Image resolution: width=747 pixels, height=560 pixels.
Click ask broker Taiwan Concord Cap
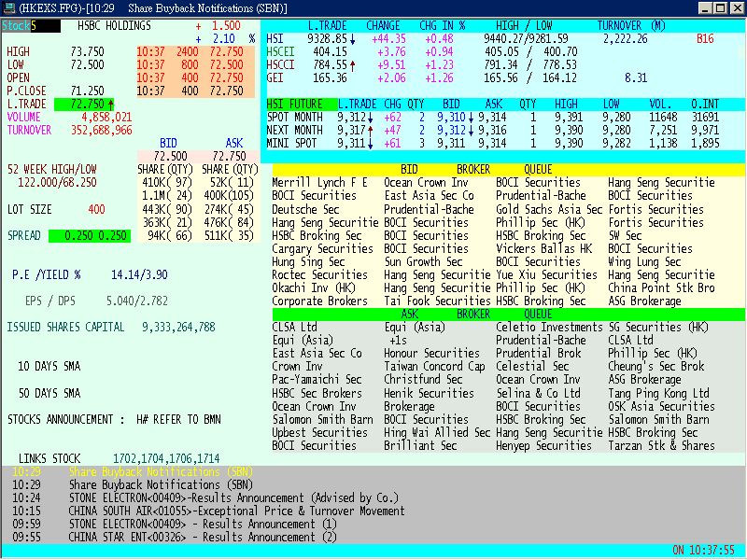pos(434,367)
